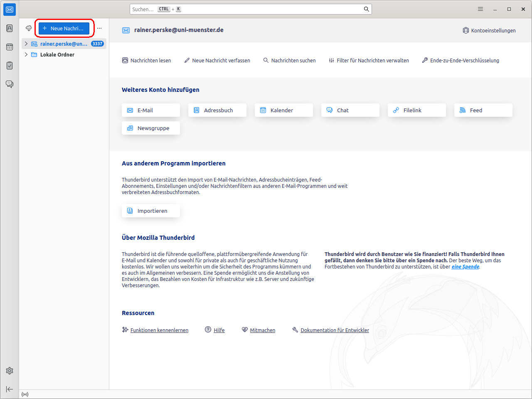The width and height of the screenshot is (532, 399).
Task: Open folder pane options ellipsis menu
Action: pos(99,28)
